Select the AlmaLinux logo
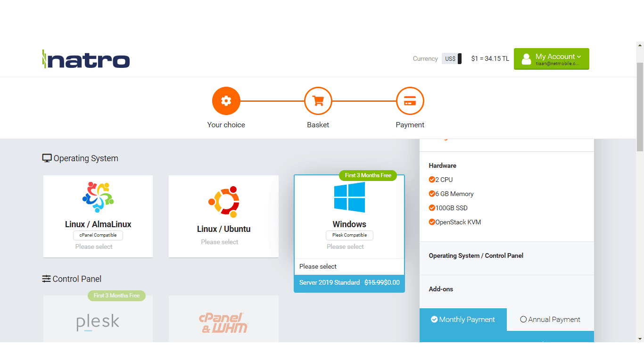 click(x=98, y=197)
